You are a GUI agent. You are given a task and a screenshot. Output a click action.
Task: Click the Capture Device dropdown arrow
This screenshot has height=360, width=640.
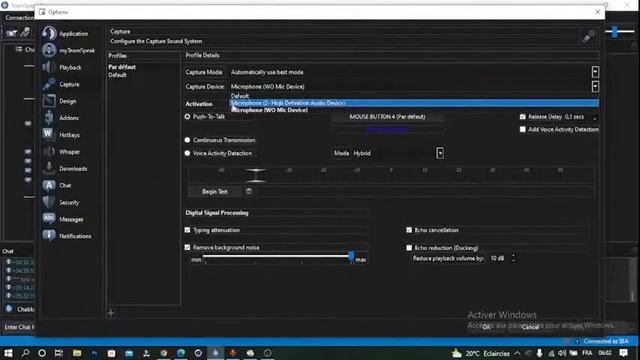click(x=595, y=87)
